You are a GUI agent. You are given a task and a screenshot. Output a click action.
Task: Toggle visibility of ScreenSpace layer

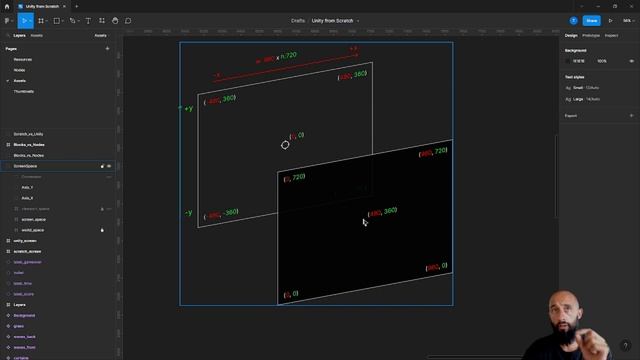109,166
